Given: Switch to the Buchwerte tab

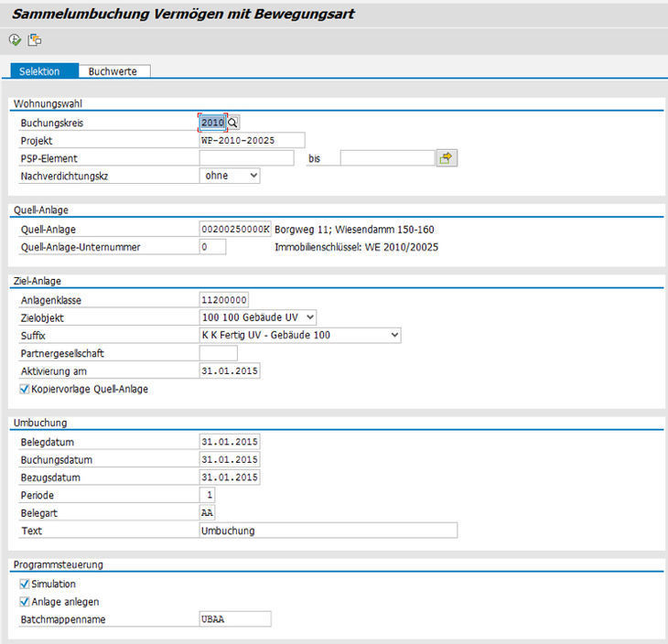Looking at the screenshot, I should [113, 71].
